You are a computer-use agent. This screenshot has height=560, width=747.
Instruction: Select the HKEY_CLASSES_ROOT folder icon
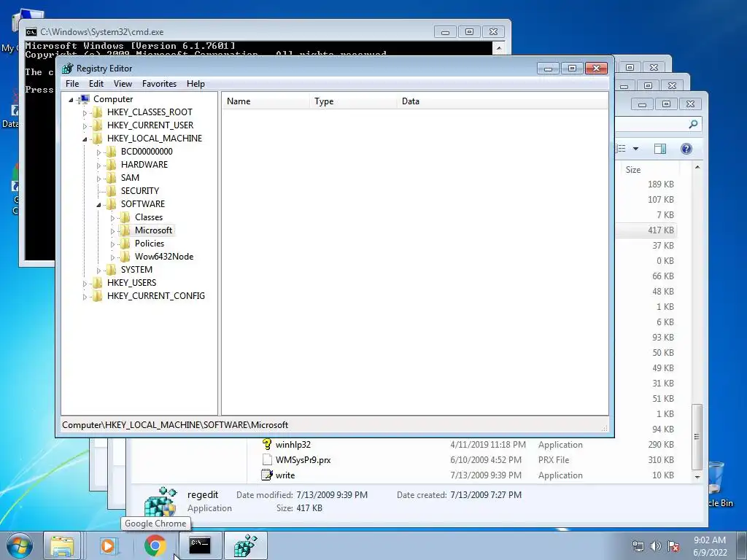coord(97,112)
